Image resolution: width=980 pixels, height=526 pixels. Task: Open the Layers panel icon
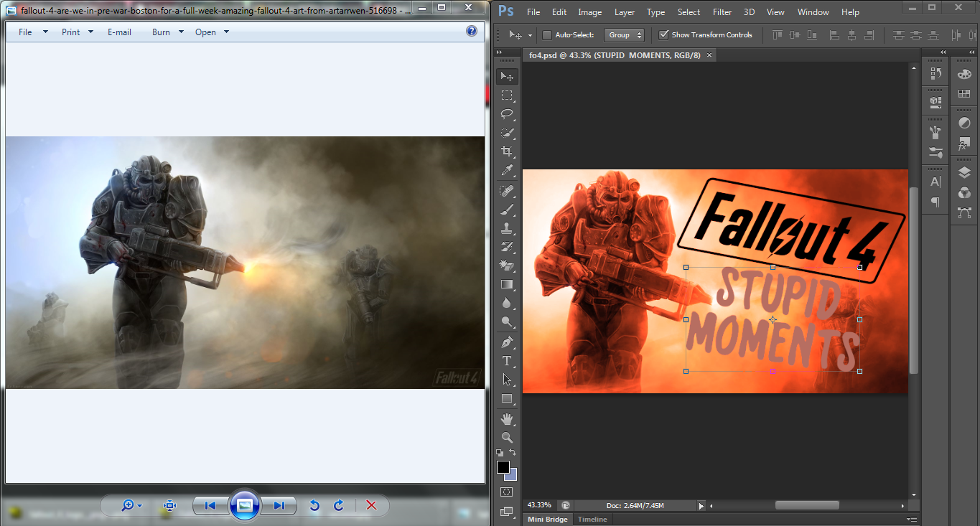point(964,172)
